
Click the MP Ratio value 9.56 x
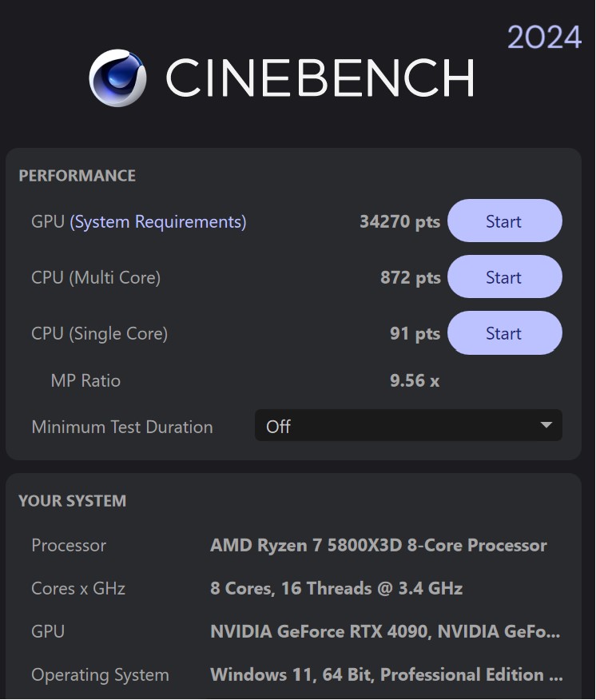coord(415,380)
